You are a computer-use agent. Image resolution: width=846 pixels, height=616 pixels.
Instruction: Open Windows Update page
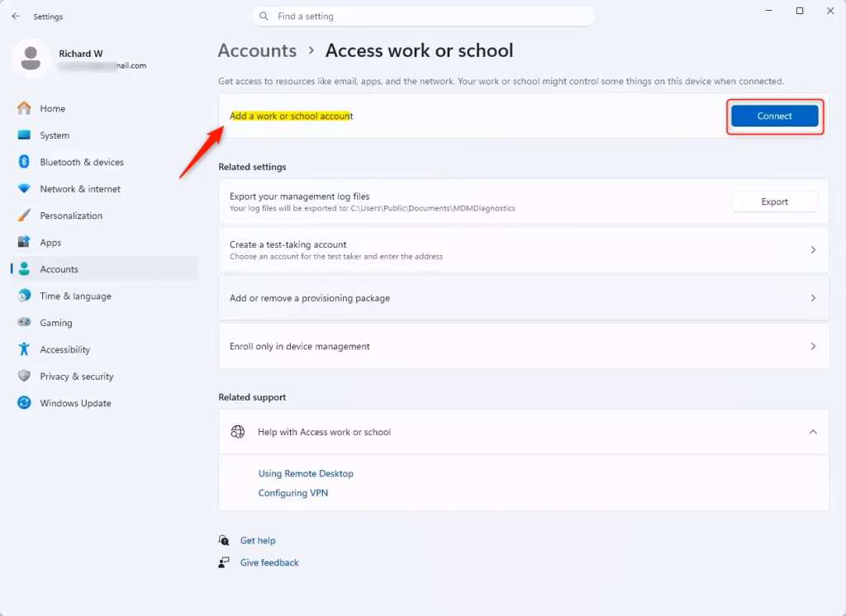(105, 403)
